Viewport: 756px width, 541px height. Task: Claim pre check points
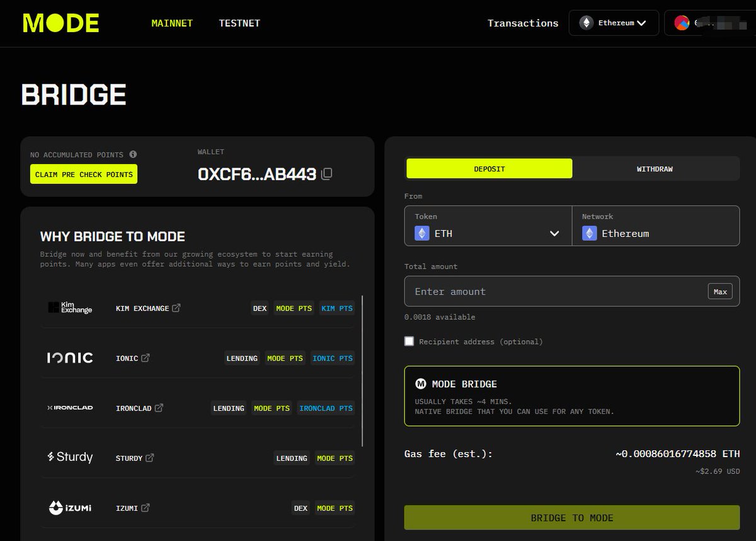click(x=84, y=174)
